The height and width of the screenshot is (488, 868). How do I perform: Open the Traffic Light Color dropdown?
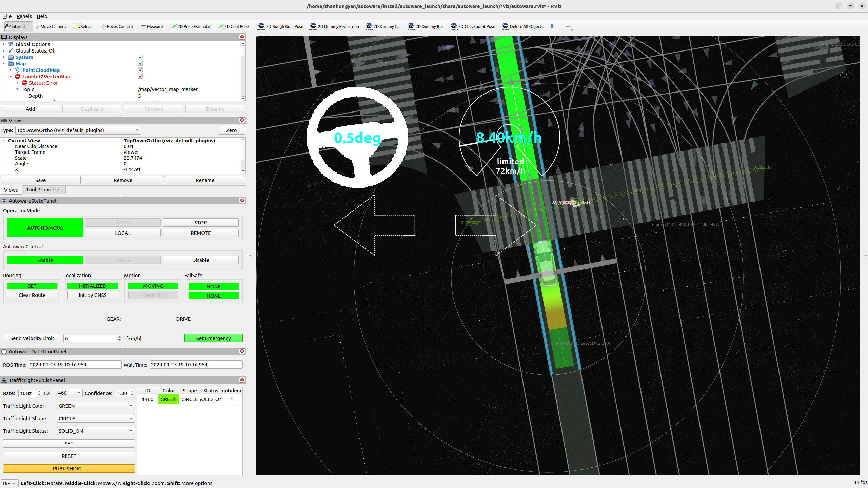(x=96, y=406)
